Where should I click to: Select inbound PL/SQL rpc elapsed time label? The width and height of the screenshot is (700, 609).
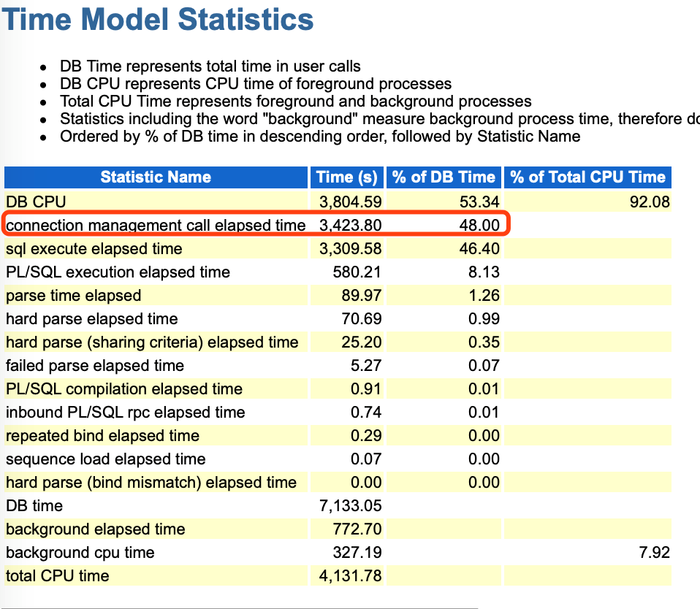point(125,413)
